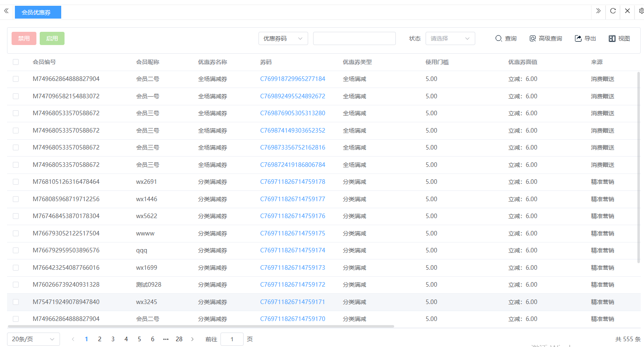Go to next page arrow in pagination
The width and height of the screenshot is (644, 347).
click(x=192, y=339)
